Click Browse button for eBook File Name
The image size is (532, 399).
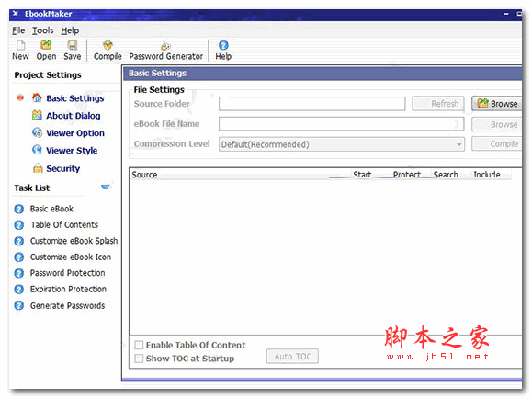pos(497,125)
